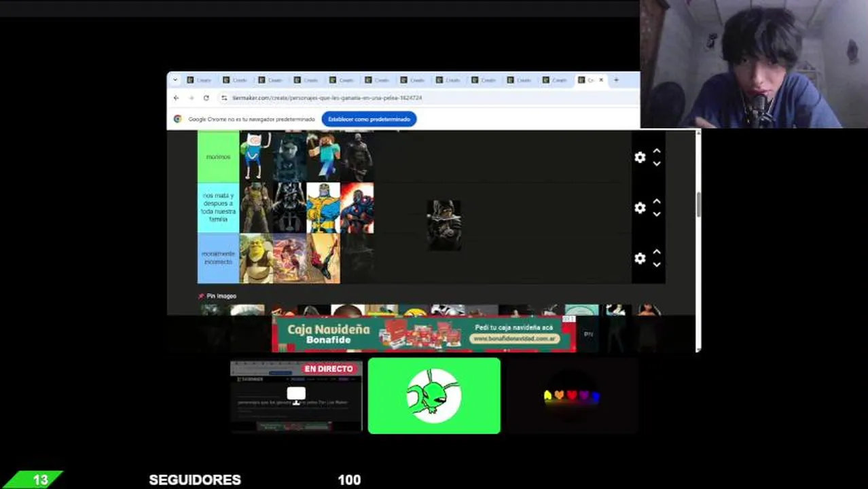Move 'moralmente incorrecto' tier down
The width and height of the screenshot is (868, 489).
tap(657, 264)
